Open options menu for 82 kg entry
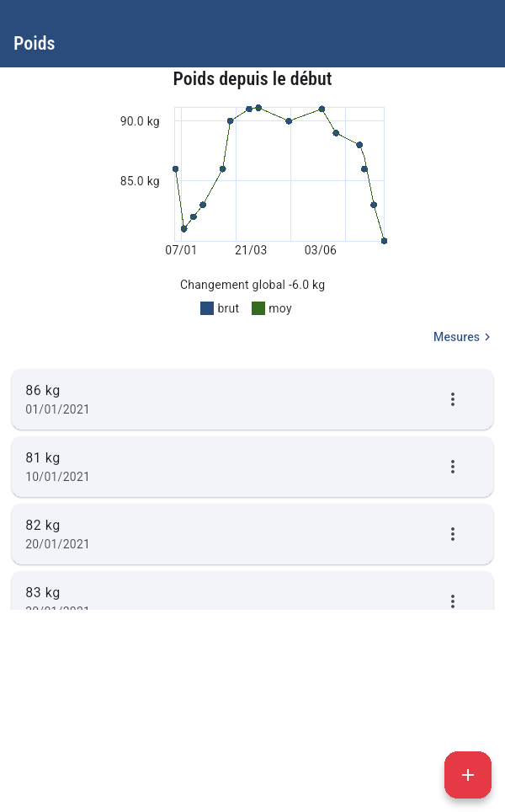Screen dimensions: 505x812 tap(452, 534)
